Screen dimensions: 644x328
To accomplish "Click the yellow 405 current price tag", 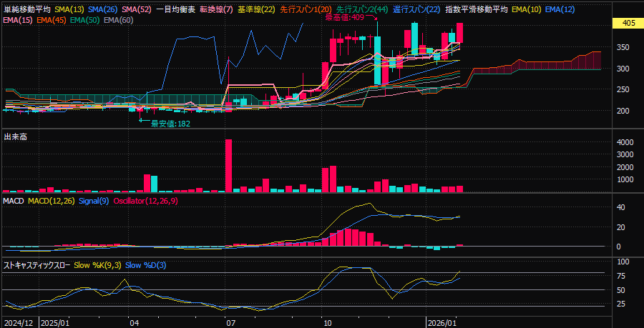I will pos(629,24).
